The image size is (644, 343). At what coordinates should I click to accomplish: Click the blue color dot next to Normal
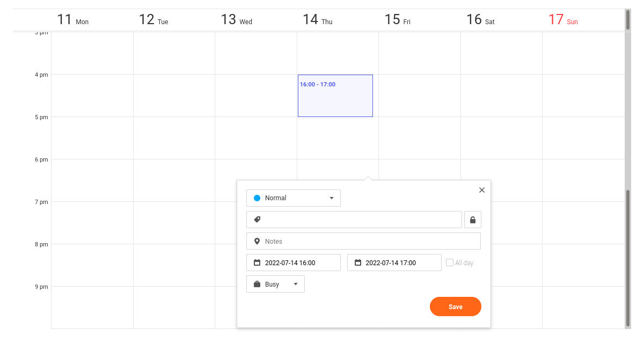(257, 198)
